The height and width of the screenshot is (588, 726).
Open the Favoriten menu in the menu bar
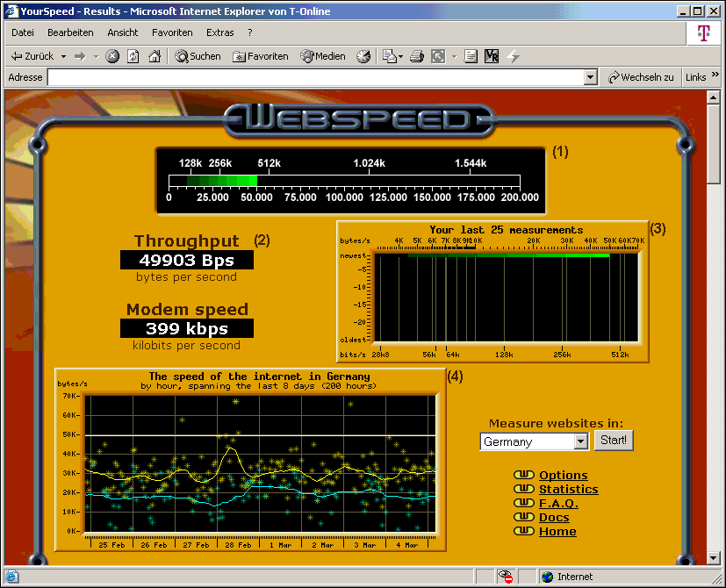[172, 32]
